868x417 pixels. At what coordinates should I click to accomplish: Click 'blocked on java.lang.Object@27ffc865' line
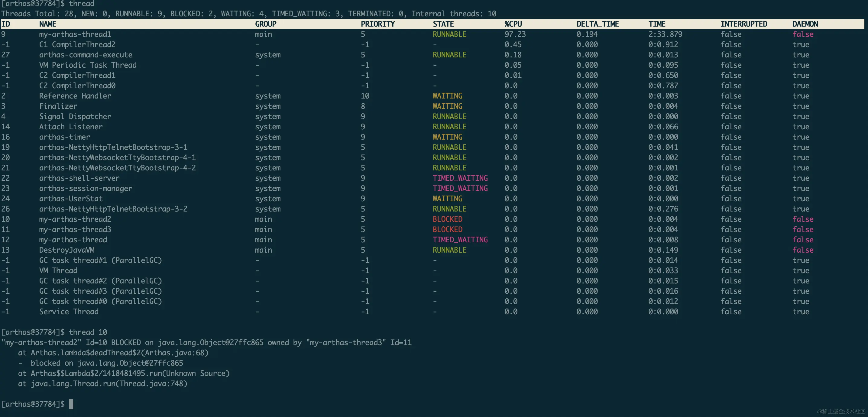[101, 363]
